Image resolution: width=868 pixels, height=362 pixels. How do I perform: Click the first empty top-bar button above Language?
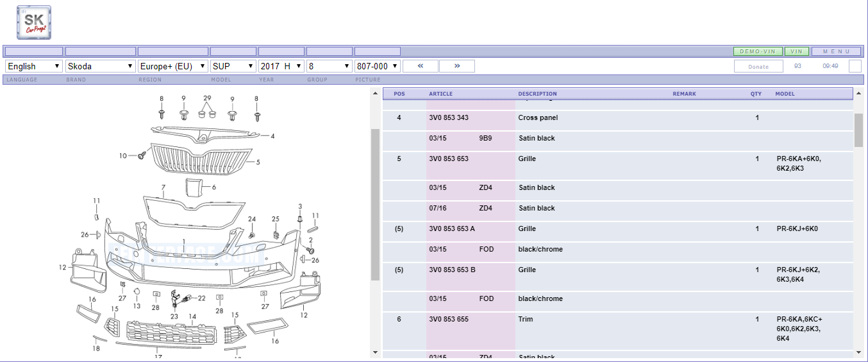click(34, 51)
